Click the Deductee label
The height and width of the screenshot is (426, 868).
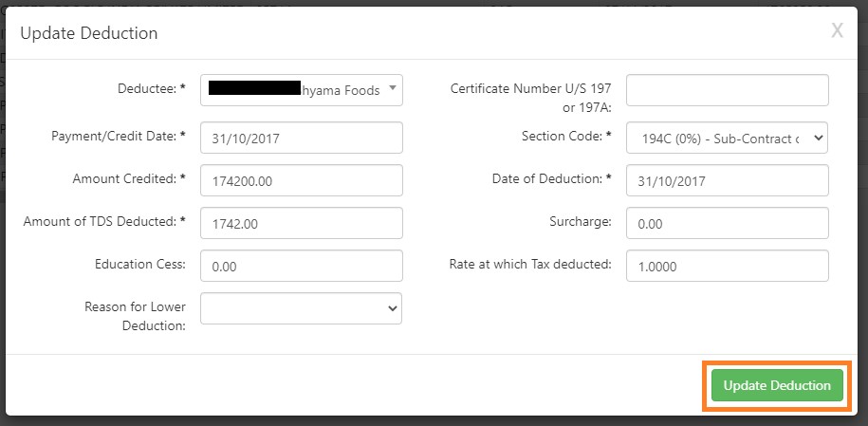coord(152,88)
